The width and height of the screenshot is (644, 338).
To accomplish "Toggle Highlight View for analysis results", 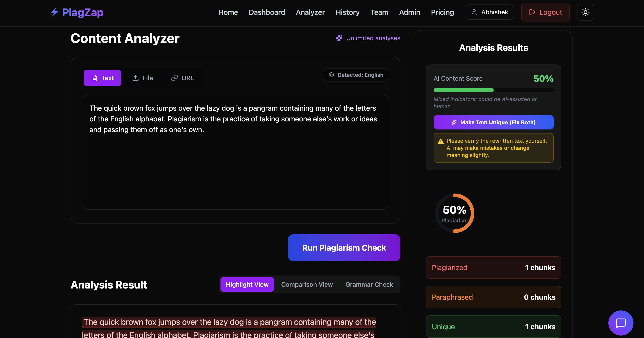I will tap(247, 284).
